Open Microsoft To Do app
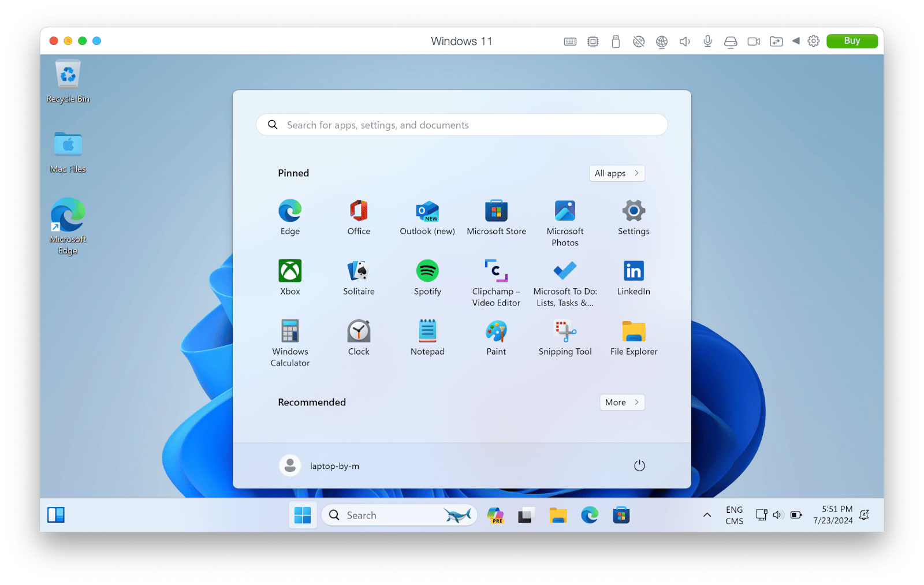 (x=565, y=283)
